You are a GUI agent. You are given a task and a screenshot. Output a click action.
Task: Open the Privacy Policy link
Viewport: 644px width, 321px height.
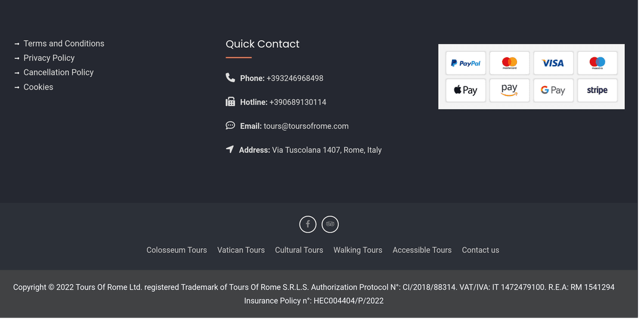(x=49, y=58)
